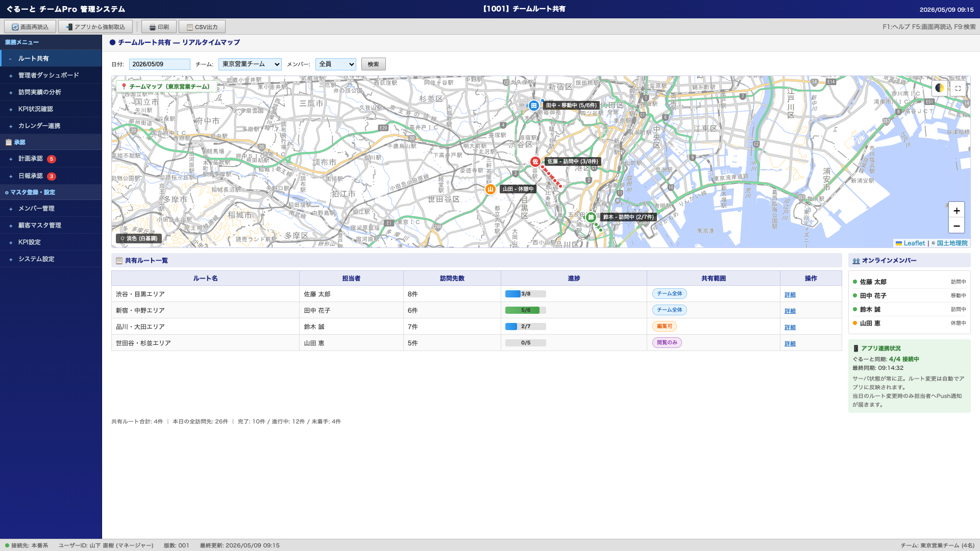Open 計画承認 menu item
Image resolution: width=980 pixels, height=551 pixels.
pos(51,159)
